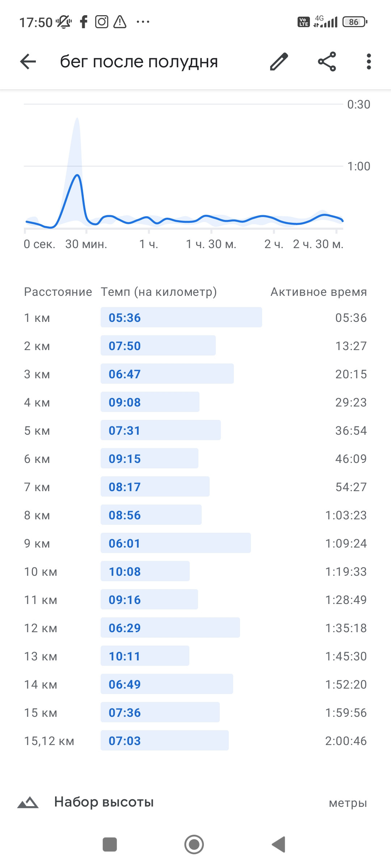Tap the Android home circle button
Image resolution: width=391 pixels, height=868 pixels.
pyautogui.click(x=194, y=844)
